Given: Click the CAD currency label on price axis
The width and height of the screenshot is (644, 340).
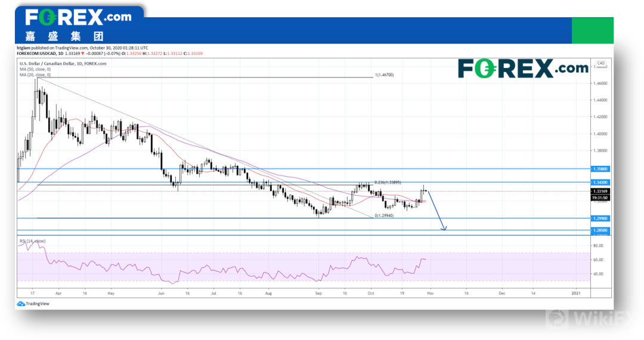Looking at the screenshot, I should (601, 63).
